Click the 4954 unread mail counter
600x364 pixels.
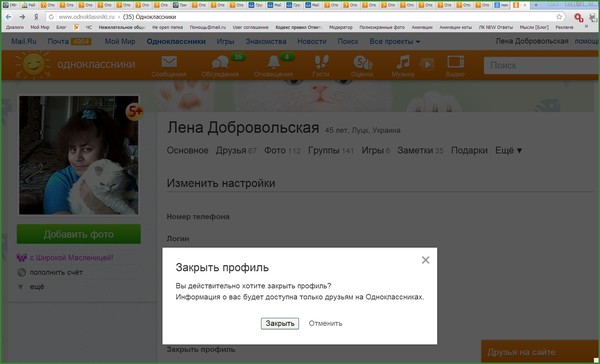pos(81,41)
